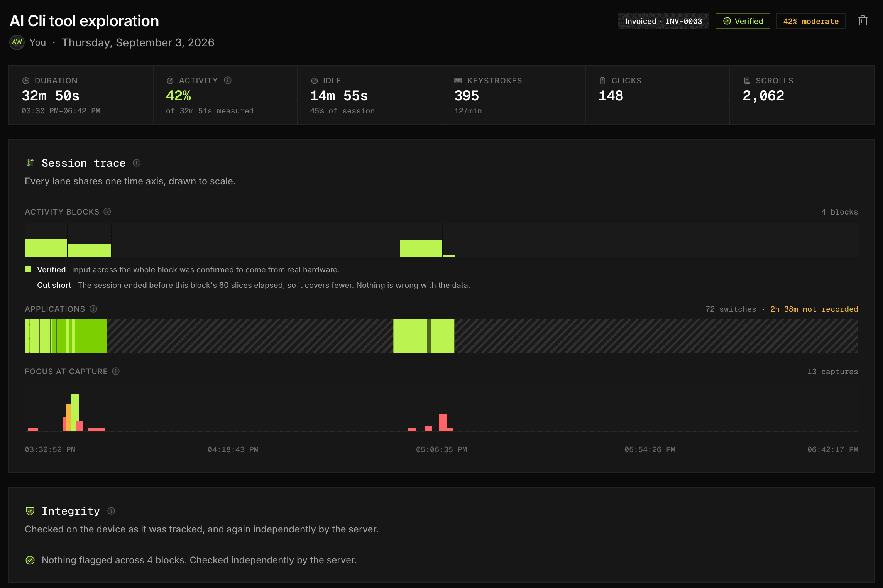Click the 'AI Cli tool exploration' title
This screenshot has width=883, height=588.
coord(84,21)
